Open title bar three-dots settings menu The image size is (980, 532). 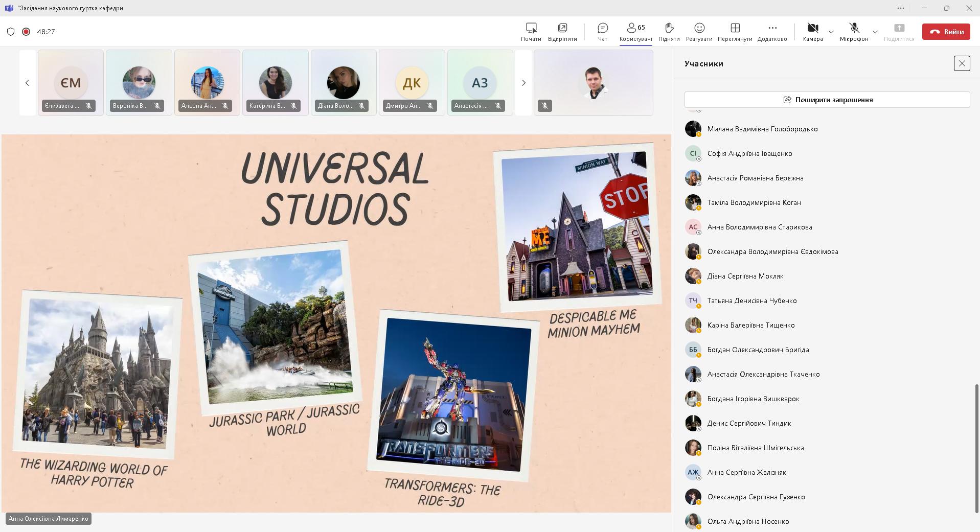coord(901,8)
